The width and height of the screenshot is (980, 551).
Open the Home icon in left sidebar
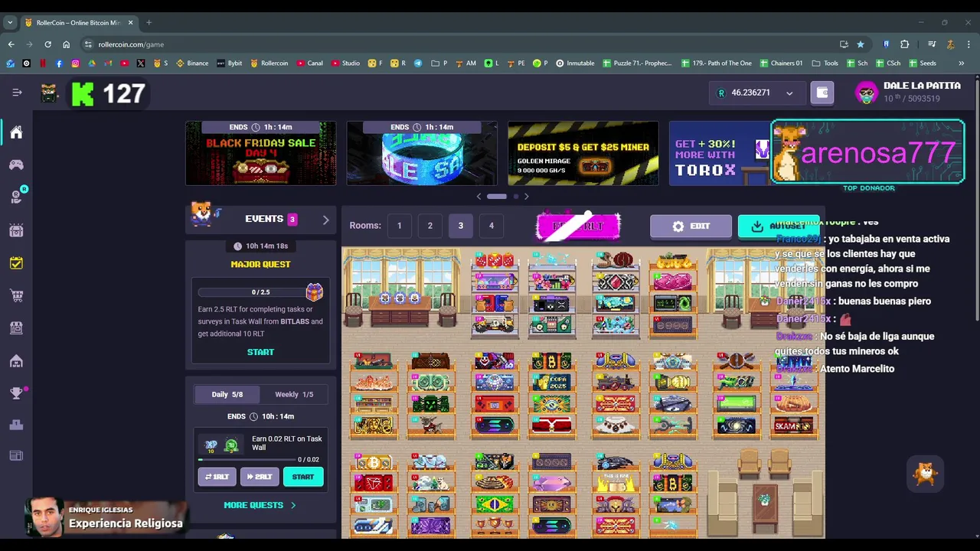[x=16, y=132]
